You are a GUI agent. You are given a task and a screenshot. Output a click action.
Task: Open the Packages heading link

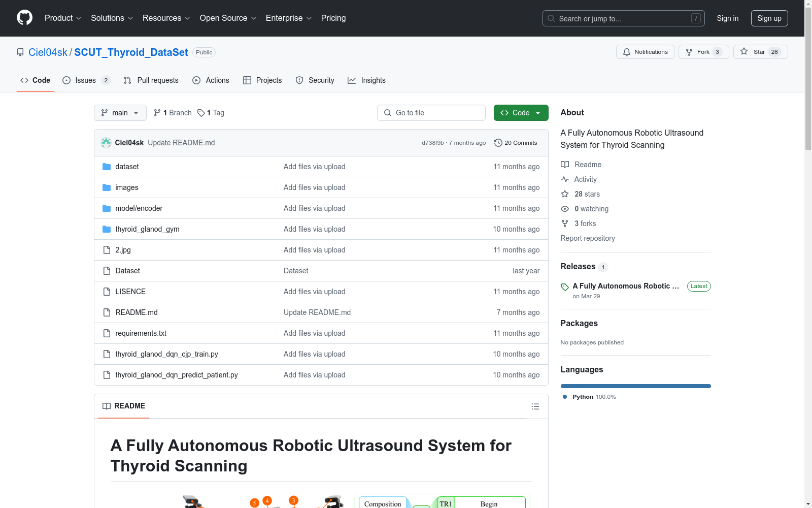tap(579, 324)
